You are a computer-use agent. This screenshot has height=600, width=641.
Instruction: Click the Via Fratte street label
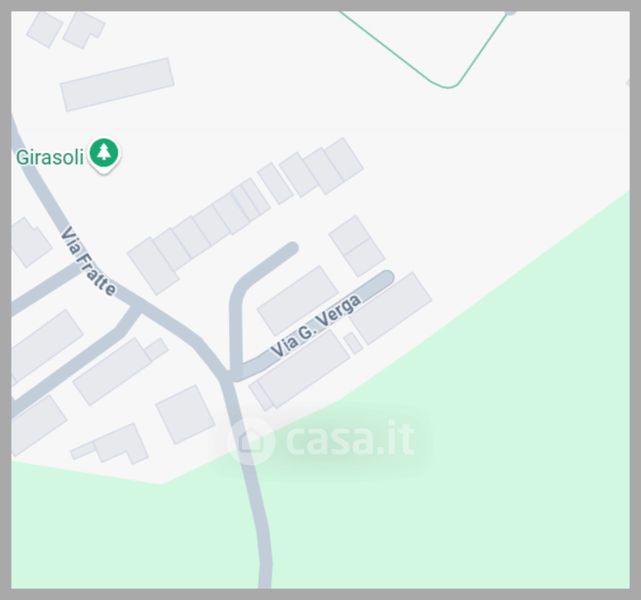[x=88, y=261]
